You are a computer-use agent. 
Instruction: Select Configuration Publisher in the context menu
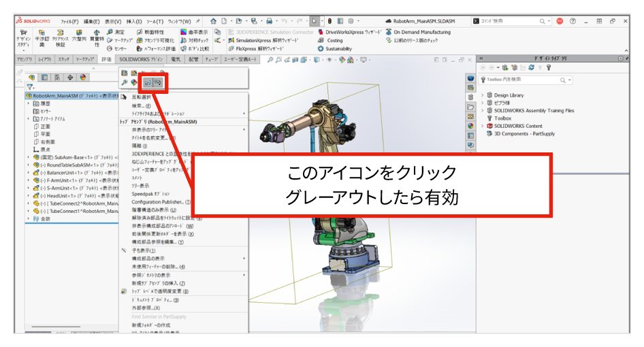click(x=157, y=202)
